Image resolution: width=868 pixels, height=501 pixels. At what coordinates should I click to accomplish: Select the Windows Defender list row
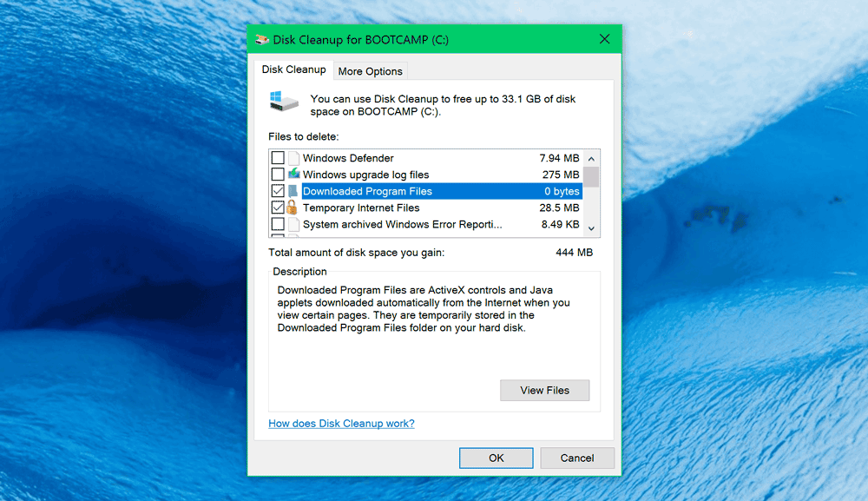tap(425, 158)
